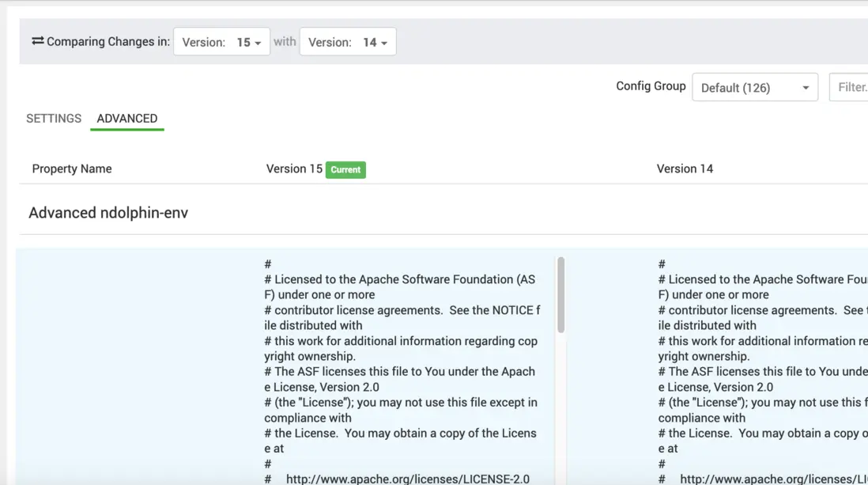Click the Filter input field
This screenshot has height=485, width=868.
click(851, 88)
